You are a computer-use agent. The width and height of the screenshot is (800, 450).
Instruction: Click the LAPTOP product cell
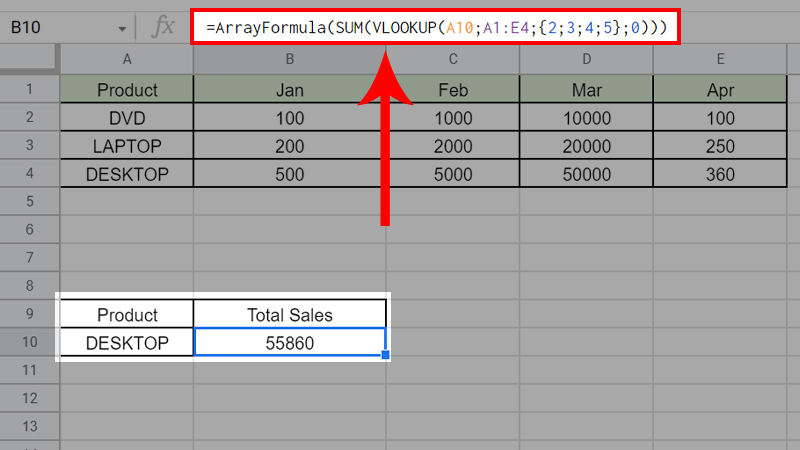pos(127,146)
